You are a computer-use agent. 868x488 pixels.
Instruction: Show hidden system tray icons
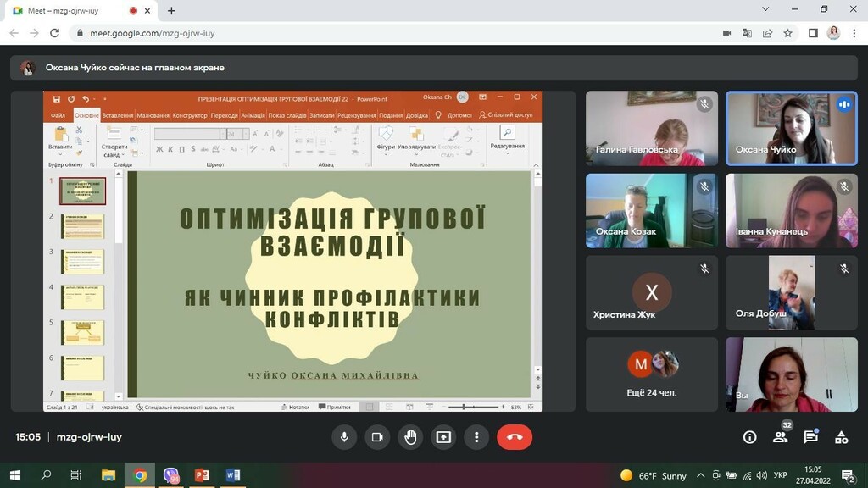click(703, 475)
